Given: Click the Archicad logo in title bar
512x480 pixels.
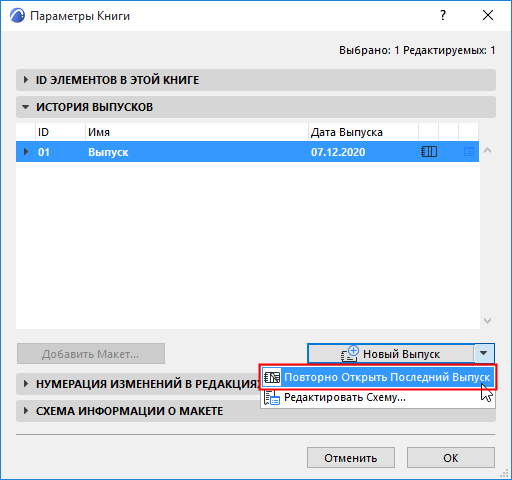Looking at the screenshot, I should (x=17, y=16).
